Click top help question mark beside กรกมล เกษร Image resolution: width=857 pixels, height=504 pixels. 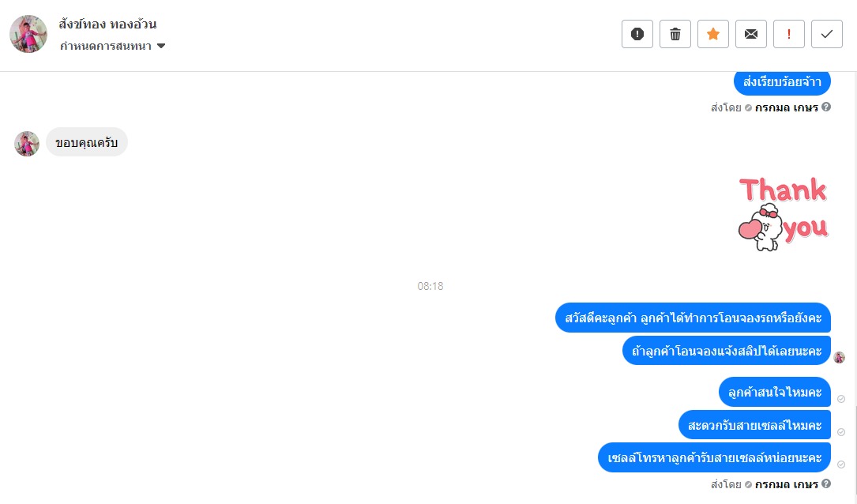pos(826,107)
